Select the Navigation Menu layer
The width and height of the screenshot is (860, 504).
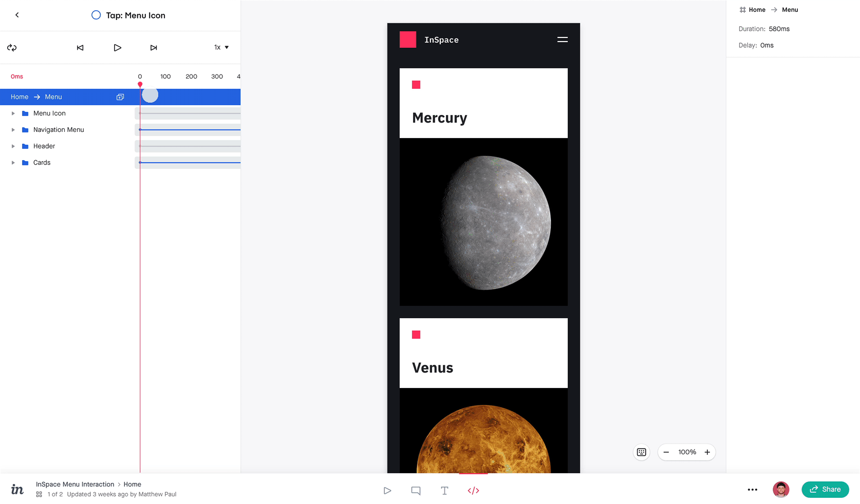pyautogui.click(x=59, y=130)
